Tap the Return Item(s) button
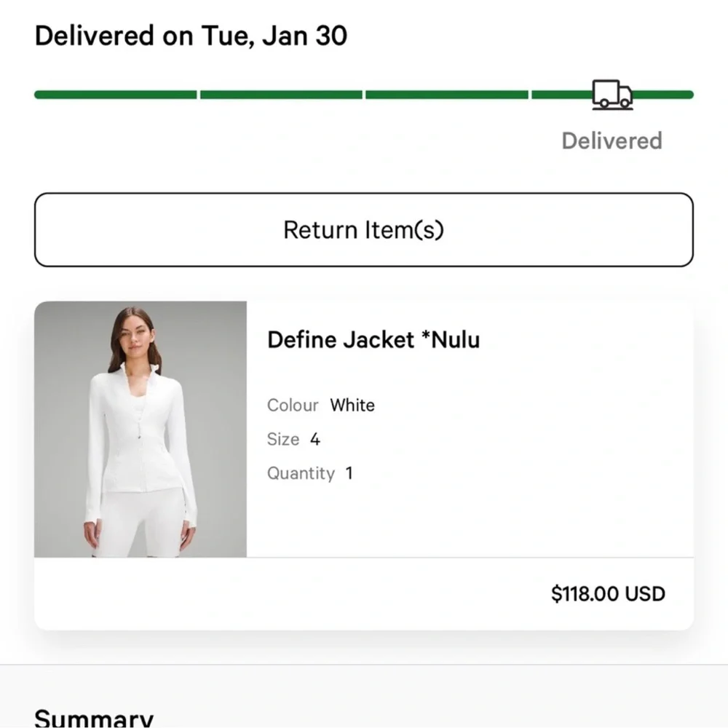Image resolution: width=728 pixels, height=728 pixels. click(364, 229)
